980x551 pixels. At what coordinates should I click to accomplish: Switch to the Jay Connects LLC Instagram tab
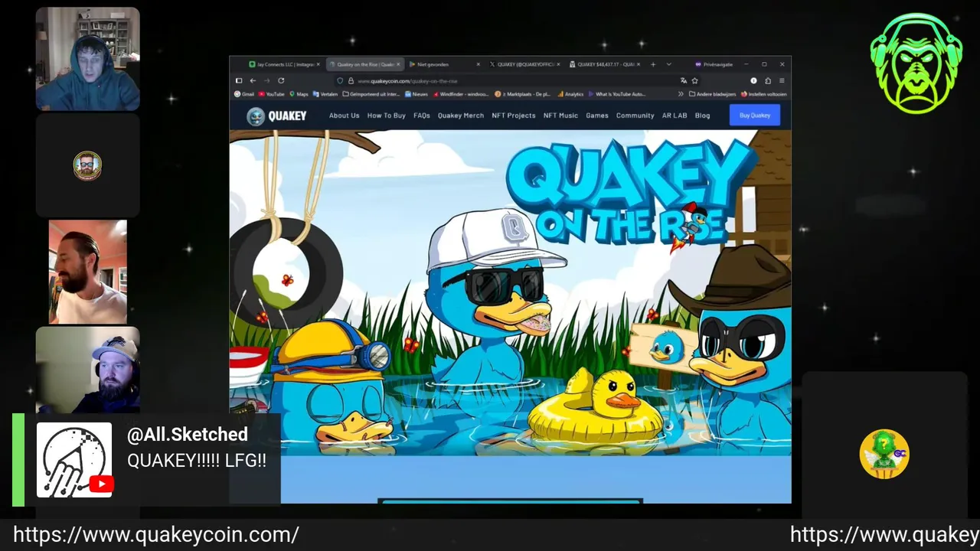pyautogui.click(x=284, y=64)
